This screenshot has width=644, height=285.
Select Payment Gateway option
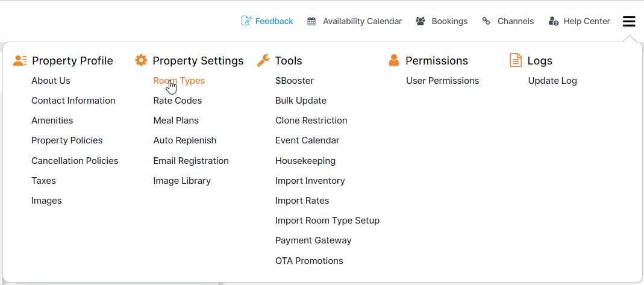313,240
